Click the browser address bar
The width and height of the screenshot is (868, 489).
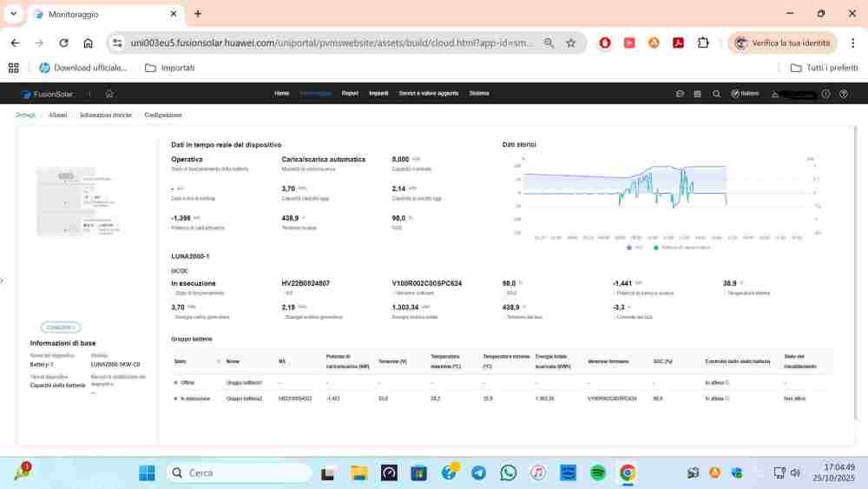click(330, 43)
